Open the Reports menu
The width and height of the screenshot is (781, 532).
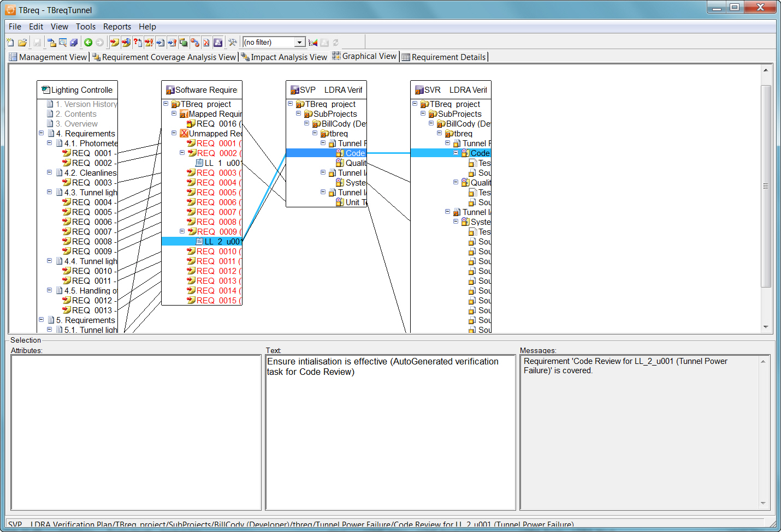point(117,27)
